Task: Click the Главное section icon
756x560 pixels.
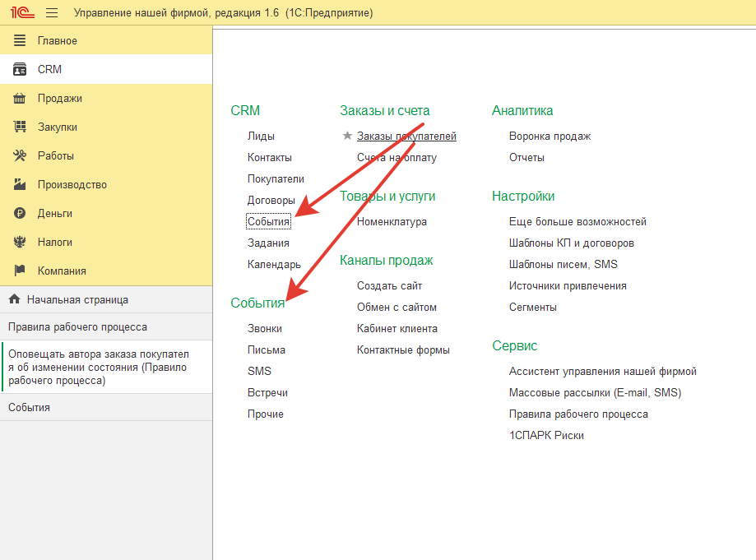Action: pyautogui.click(x=19, y=40)
